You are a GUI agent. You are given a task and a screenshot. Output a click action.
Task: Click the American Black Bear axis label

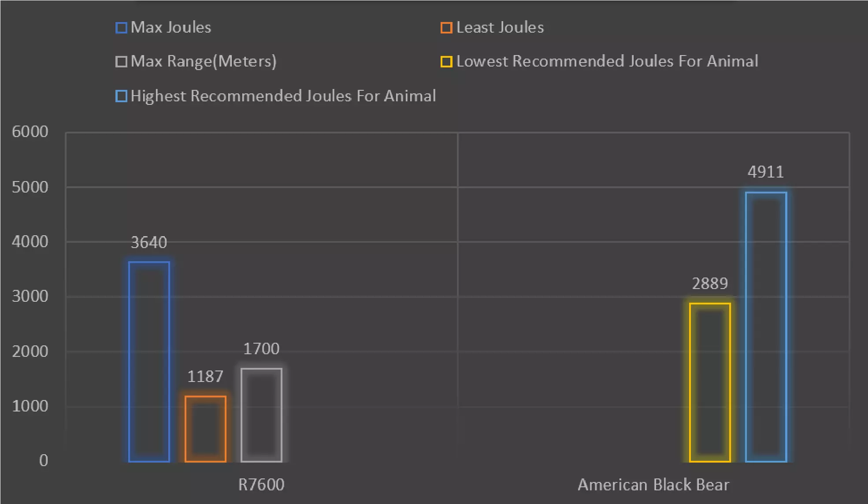point(653,485)
